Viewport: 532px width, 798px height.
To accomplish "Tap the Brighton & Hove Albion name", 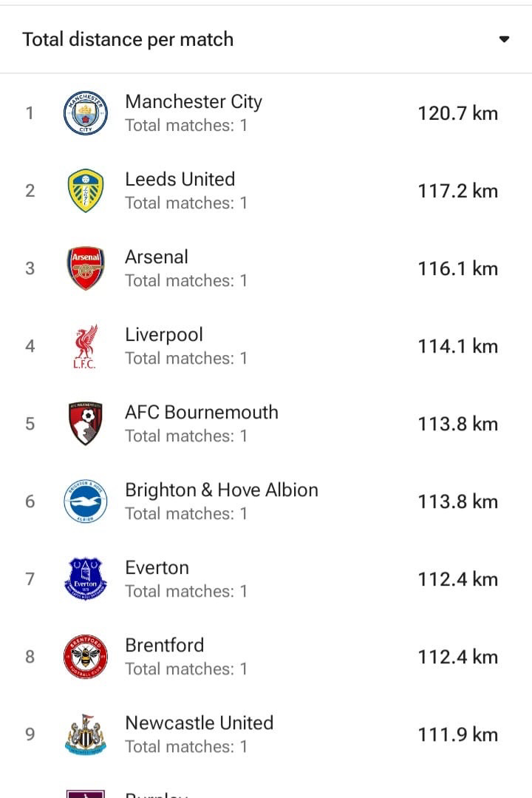I will [x=222, y=490].
